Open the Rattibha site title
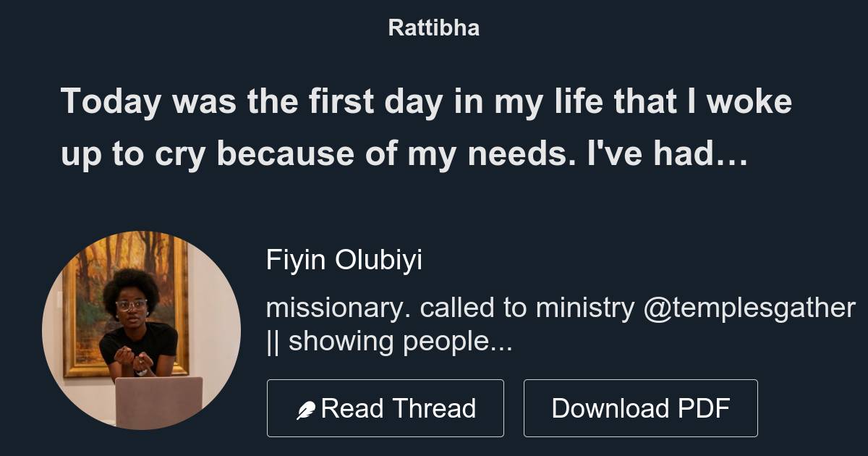Viewport: 868px width, 456px height. click(433, 28)
